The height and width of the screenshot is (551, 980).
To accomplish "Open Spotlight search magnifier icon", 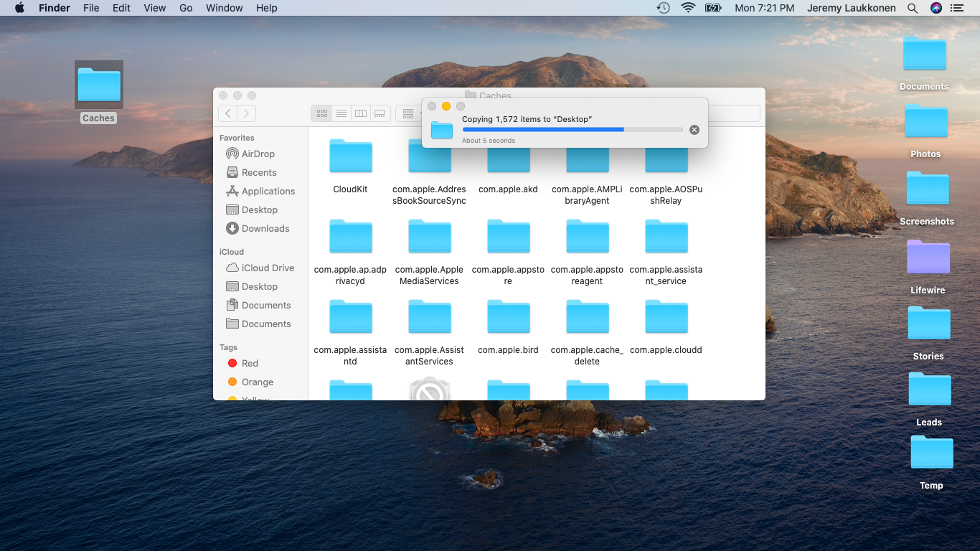I will (x=913, y=8).
